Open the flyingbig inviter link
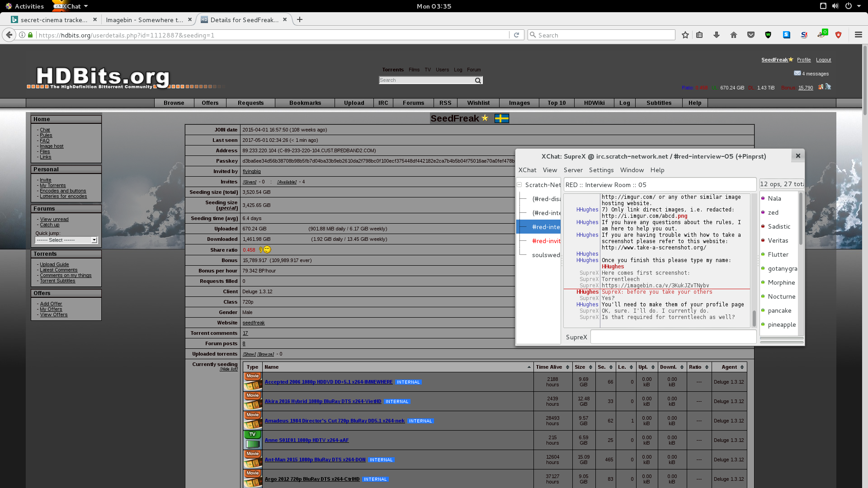Screen dimensions: 868x488 (x=251, y=171)
